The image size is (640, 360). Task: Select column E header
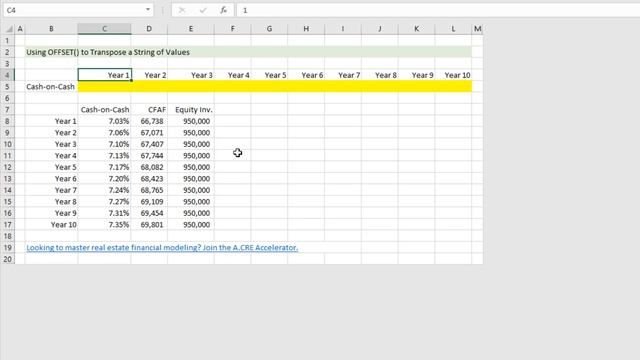tap(191, 29)
